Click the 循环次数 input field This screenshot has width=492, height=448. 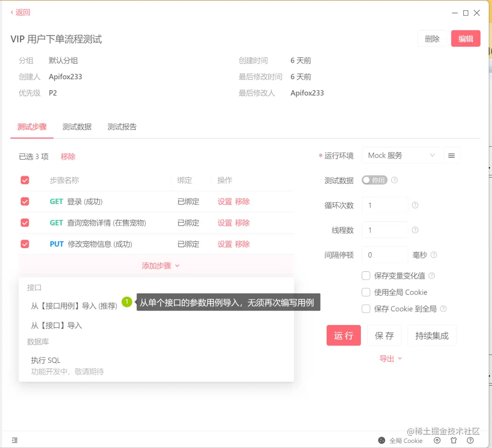[384, 205]
